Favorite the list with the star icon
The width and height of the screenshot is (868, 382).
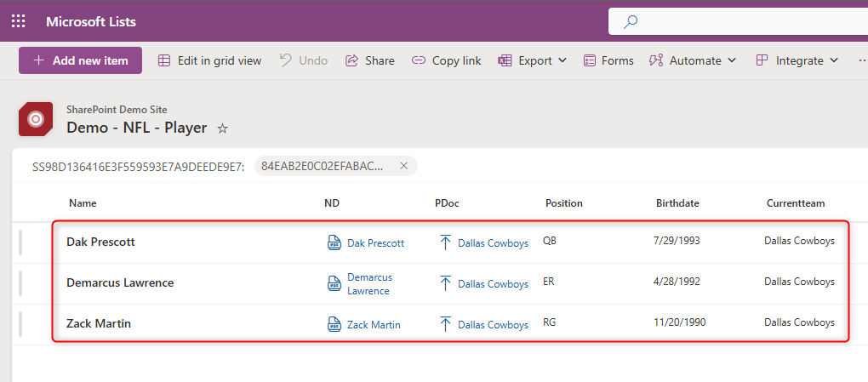223,128
